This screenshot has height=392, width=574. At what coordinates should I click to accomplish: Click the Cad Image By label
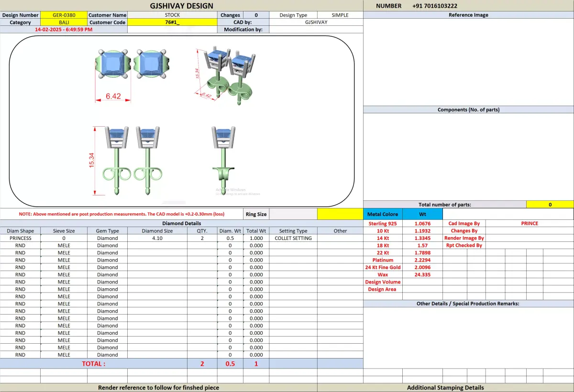(464, 223)
